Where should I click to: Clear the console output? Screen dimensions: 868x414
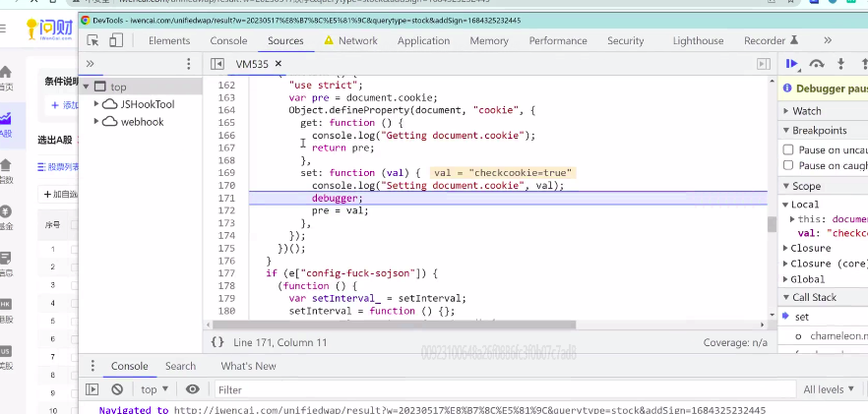click(x=117, y=389)
